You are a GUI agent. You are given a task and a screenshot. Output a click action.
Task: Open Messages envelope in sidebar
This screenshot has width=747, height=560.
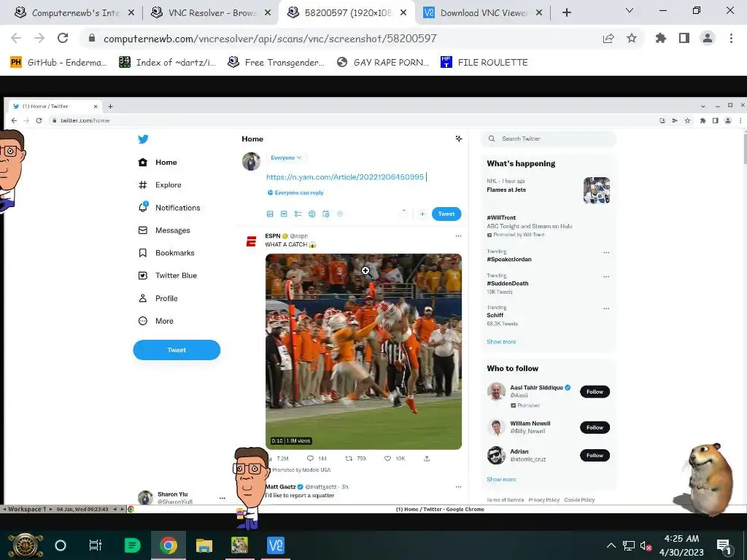tap(164, 230)
